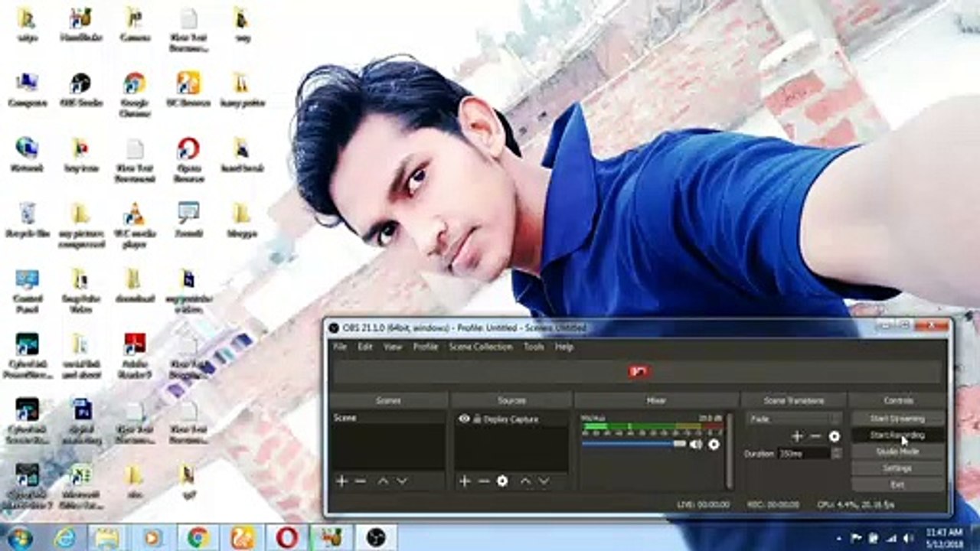The image size is (980, 551).
Task: Open Adobe Reader 9 desktop shortcut
Action: tap(135, 356)
